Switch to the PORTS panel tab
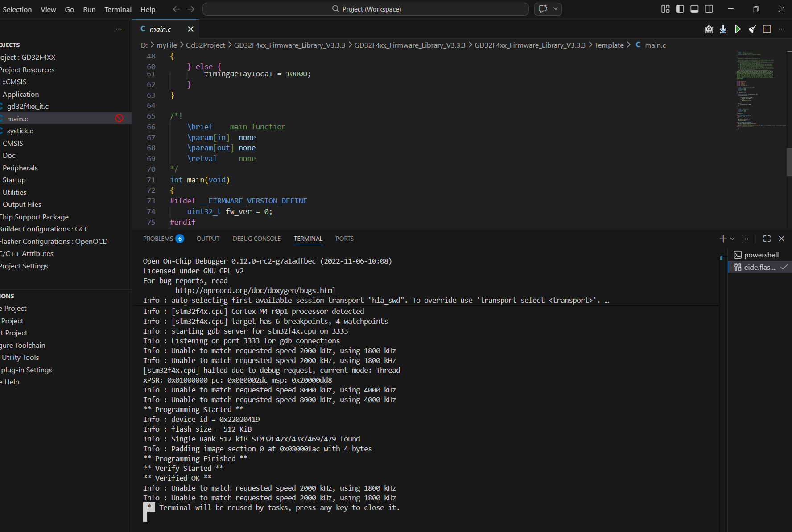This screenshot has width=792, height=532. [344, 239]
